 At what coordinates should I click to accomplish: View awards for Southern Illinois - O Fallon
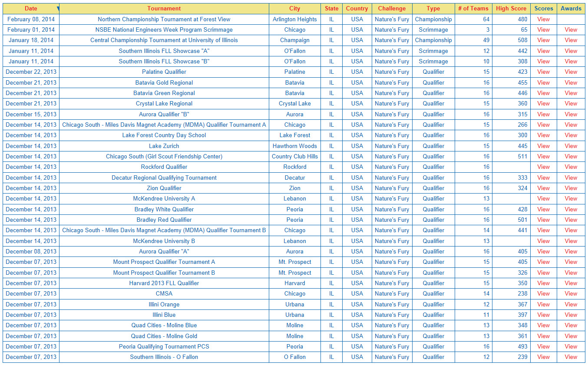click(x=571, y=357)
